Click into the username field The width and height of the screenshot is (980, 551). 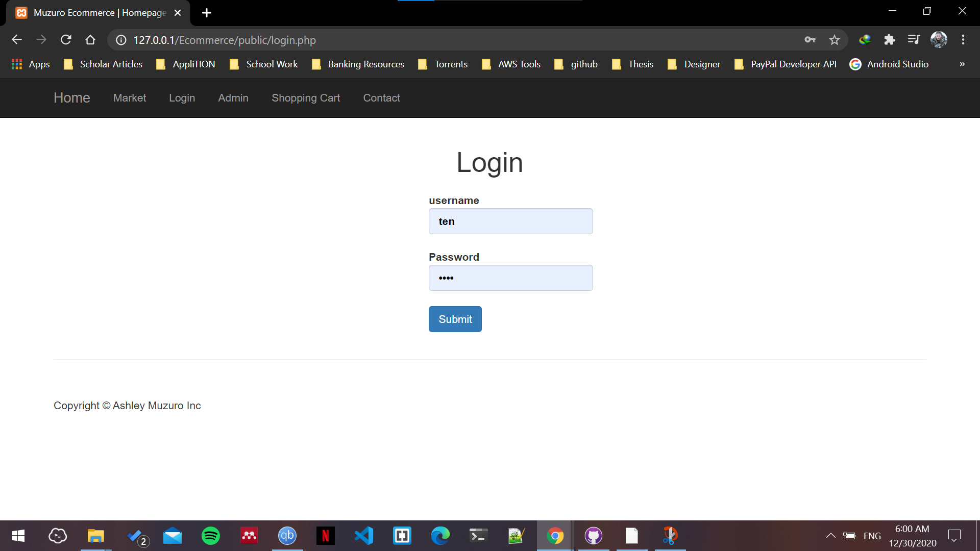pos(510,221)
